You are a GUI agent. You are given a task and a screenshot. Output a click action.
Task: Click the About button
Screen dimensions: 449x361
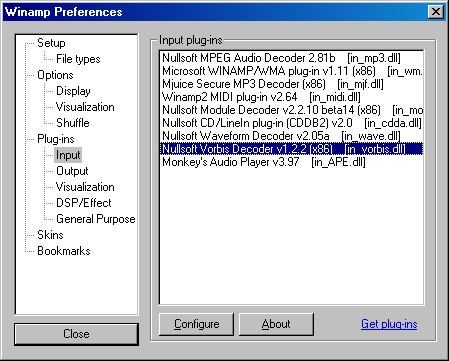276,324
